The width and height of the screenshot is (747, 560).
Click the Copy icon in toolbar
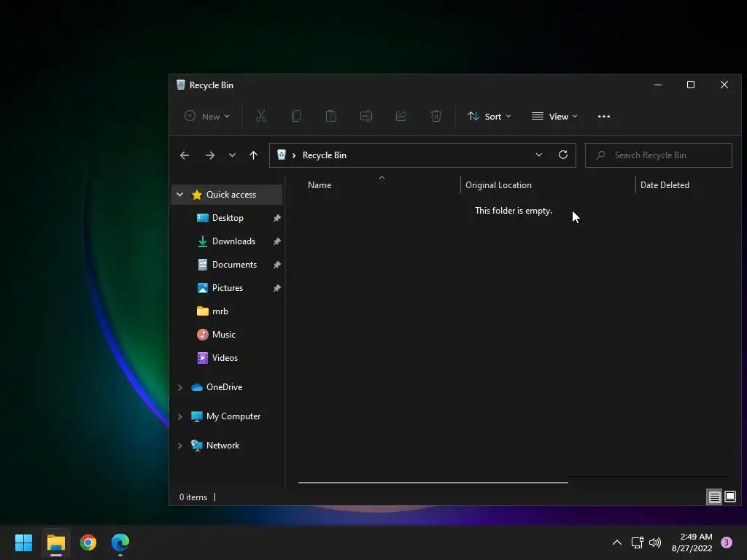[x=296, y=116]
